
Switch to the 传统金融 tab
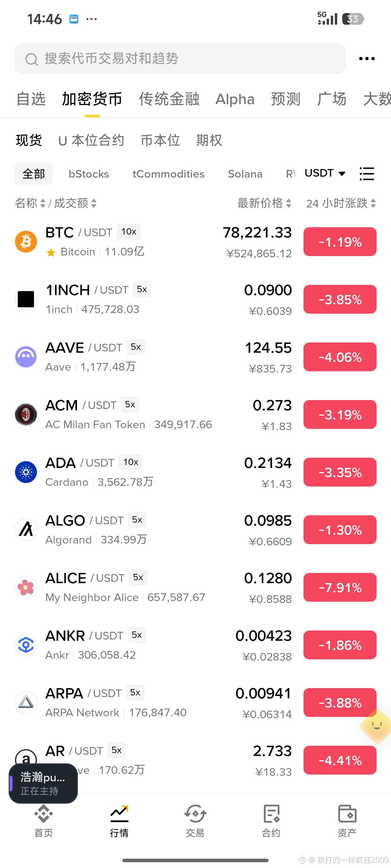(169, 99)
